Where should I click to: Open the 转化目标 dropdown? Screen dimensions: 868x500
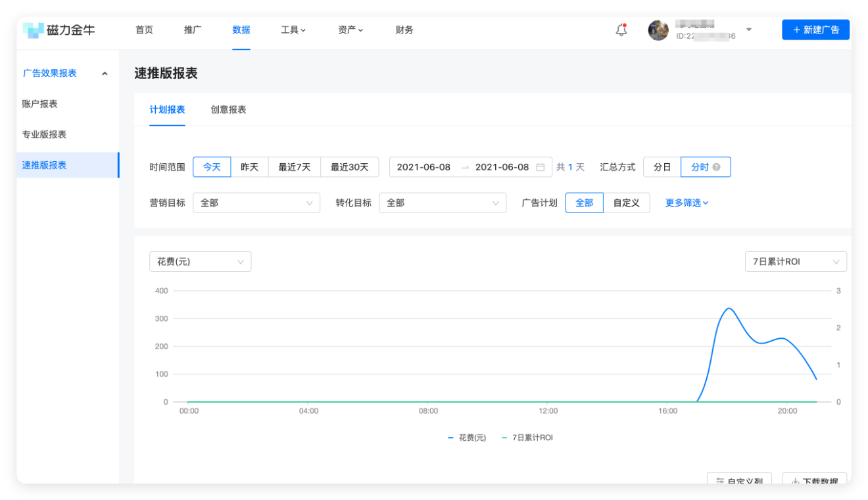click(443, 203)
